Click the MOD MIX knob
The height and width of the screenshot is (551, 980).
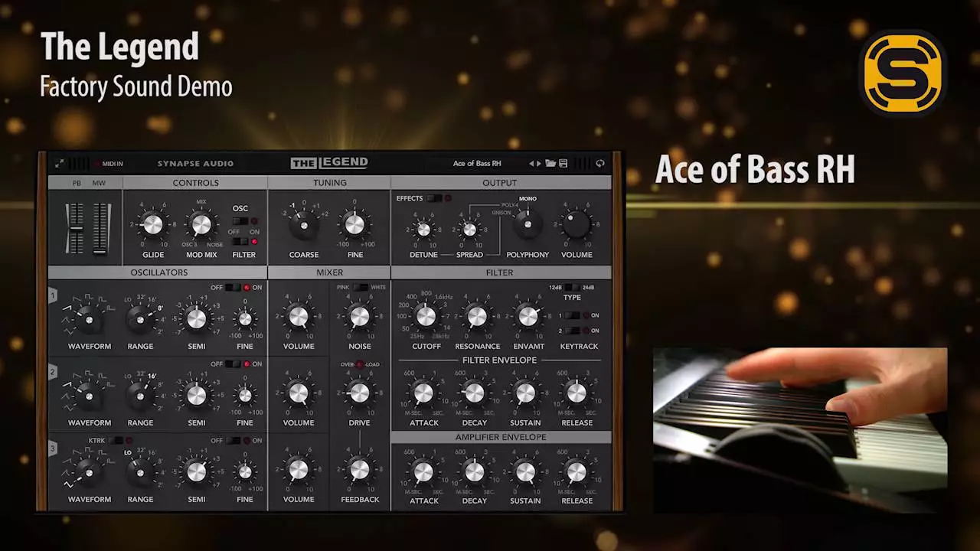coord(201,224)
